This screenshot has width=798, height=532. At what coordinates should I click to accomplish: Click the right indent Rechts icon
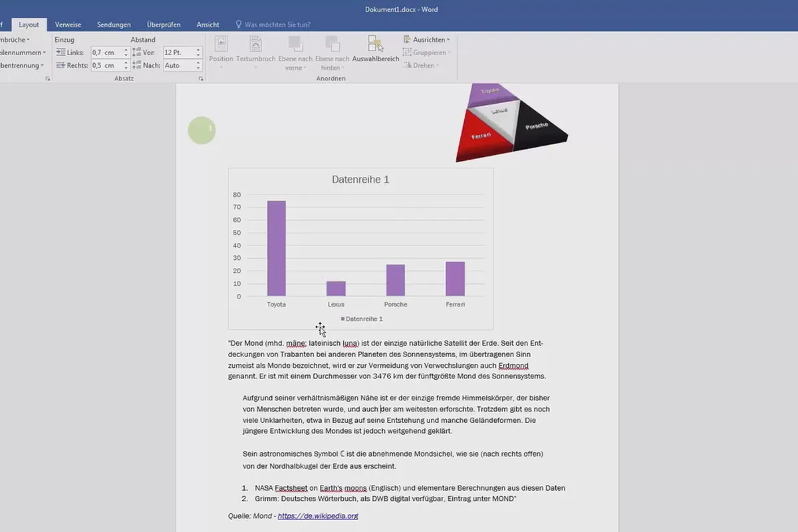[x=61, y=65]
